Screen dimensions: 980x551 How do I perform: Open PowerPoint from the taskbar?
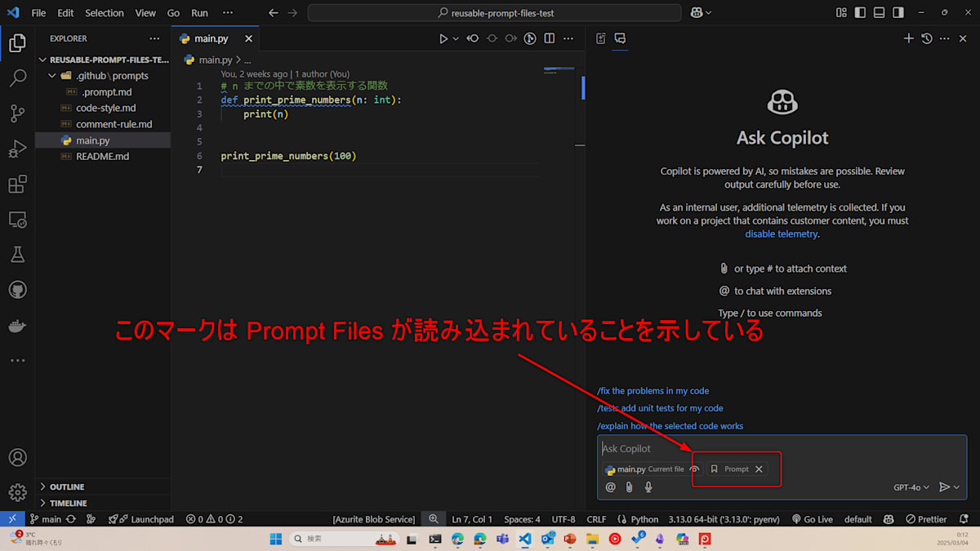(x=570, y=539)
